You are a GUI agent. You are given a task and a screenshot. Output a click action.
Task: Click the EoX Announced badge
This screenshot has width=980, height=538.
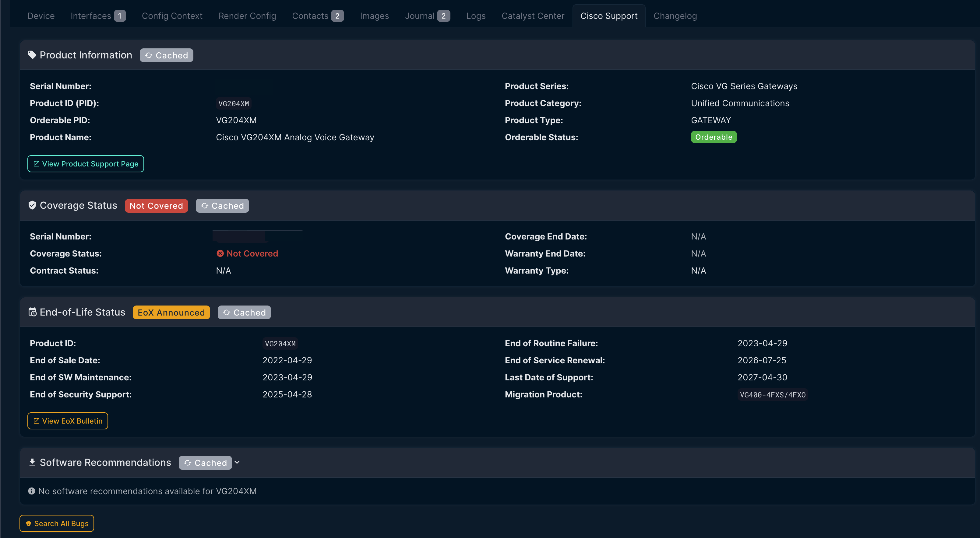click(171, 313)
